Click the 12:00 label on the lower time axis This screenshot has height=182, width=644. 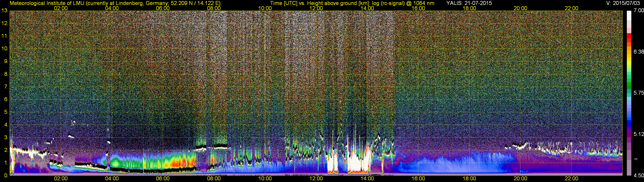(x=316, y=179)
